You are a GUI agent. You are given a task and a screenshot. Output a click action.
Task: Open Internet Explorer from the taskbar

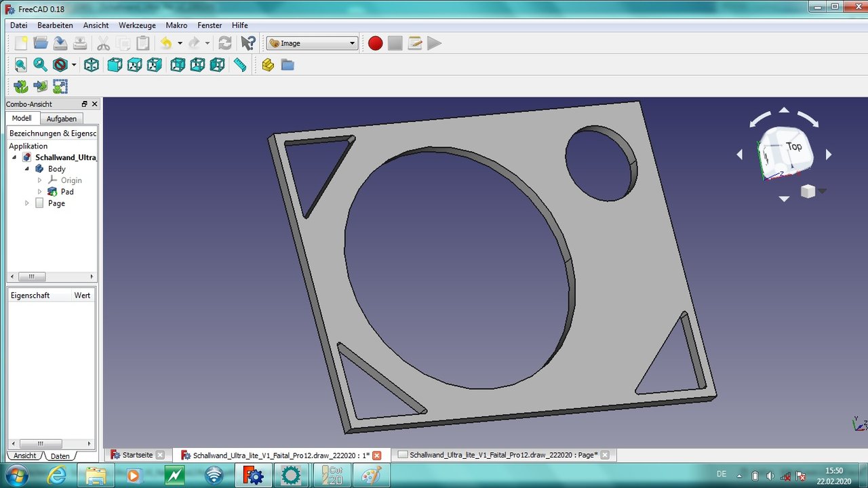56,475
